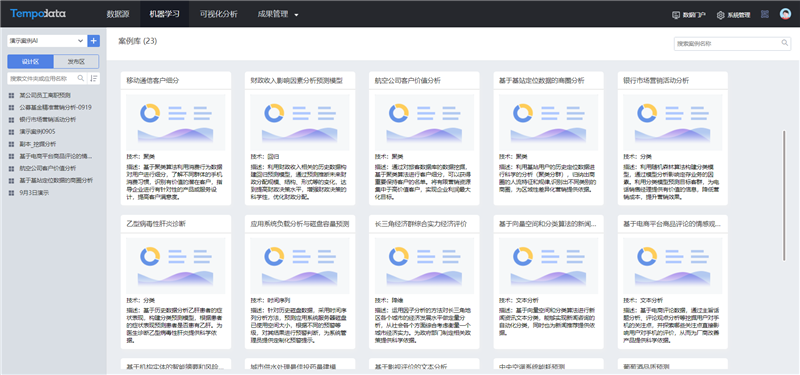The width and height of the screenshot is (800, 375).
Task: Click the 案例库 (23) heading
Action: coord(138,41)
